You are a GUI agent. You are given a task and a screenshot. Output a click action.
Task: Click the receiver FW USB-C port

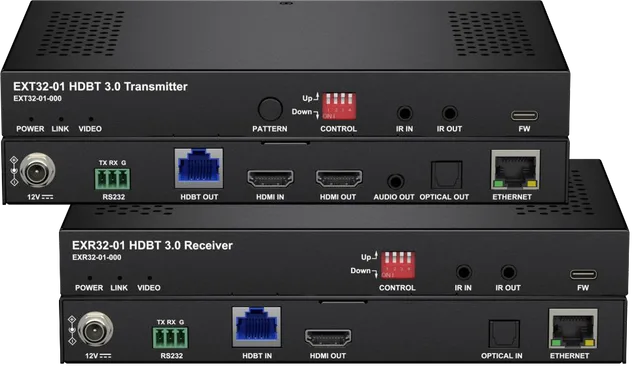pos(583,274)
